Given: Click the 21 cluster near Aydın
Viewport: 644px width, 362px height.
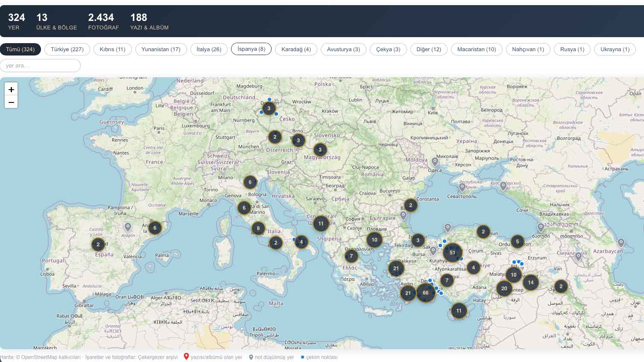Looking at the screenshot, I should click(408, 293).
